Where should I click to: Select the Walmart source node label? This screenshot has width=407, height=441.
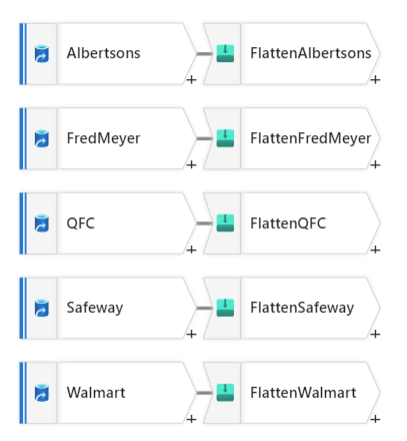coord(96,393)
